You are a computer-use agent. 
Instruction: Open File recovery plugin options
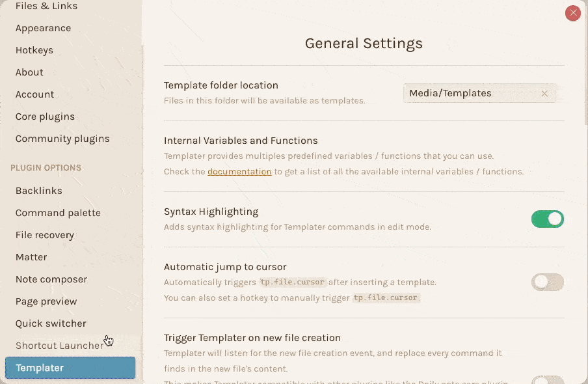tap(45, 235)
